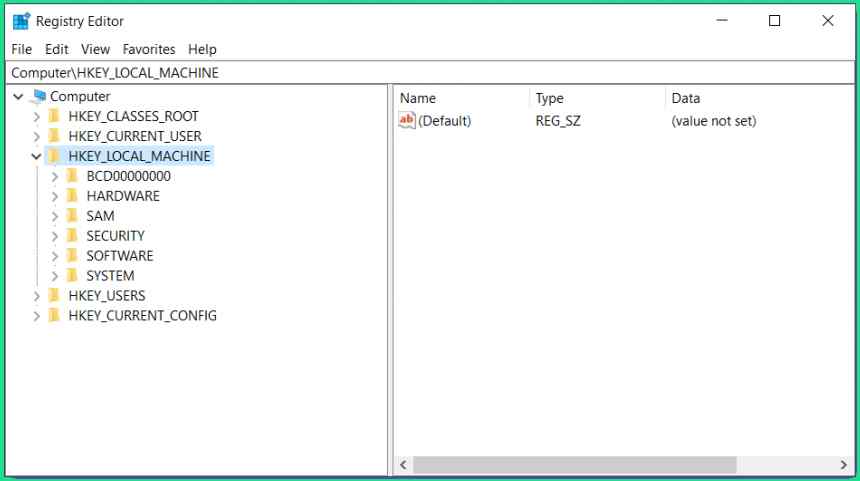Screen dimensions: 860x481
Task: Select the (Default) value name
Action: pos(444,121)
